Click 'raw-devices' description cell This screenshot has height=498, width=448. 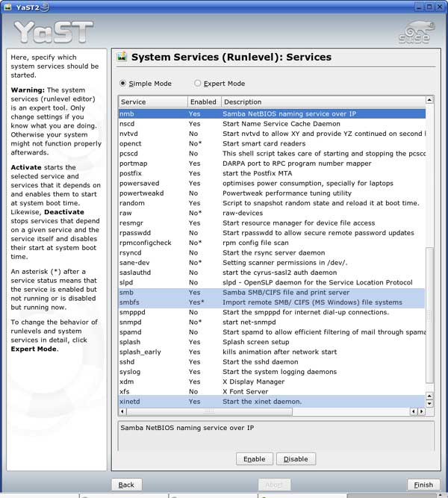pos(243,213)
